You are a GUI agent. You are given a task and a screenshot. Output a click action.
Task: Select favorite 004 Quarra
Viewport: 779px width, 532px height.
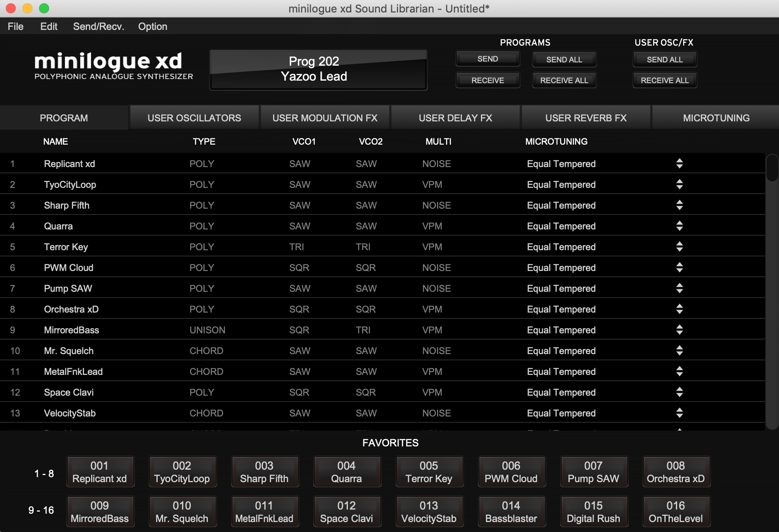coord(347,472)
